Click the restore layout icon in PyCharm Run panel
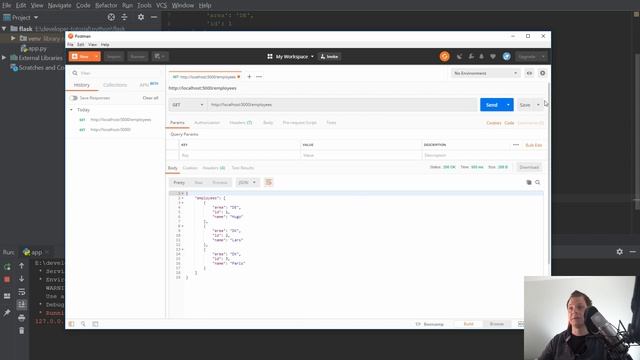The image size is (640, 360). coord(7,296)
